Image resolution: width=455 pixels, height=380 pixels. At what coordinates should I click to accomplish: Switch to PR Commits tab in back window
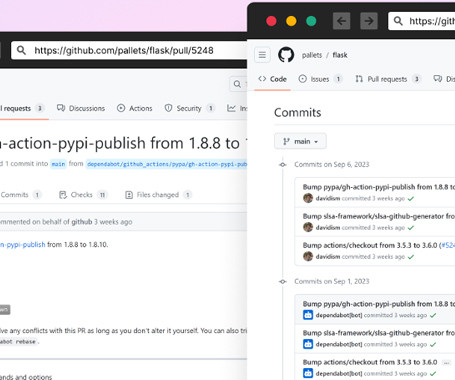pyautogui.click(x=21, y=195)
